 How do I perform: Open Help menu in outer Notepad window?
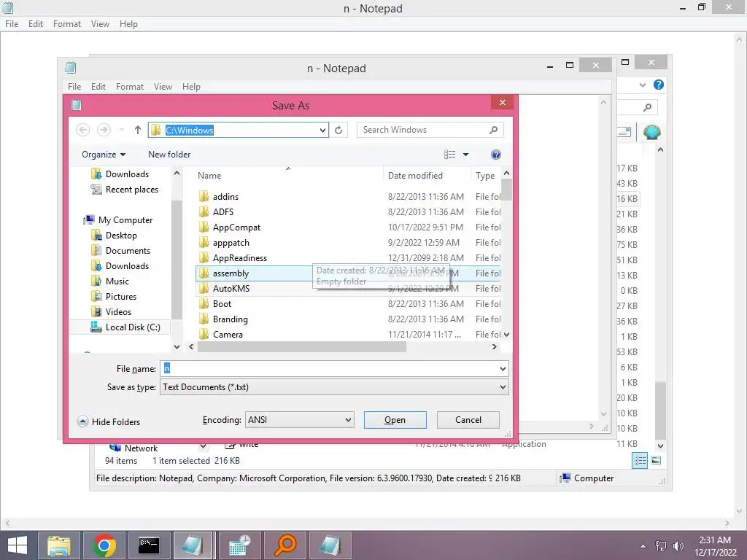pyautogui.click(x=128, y=24)
